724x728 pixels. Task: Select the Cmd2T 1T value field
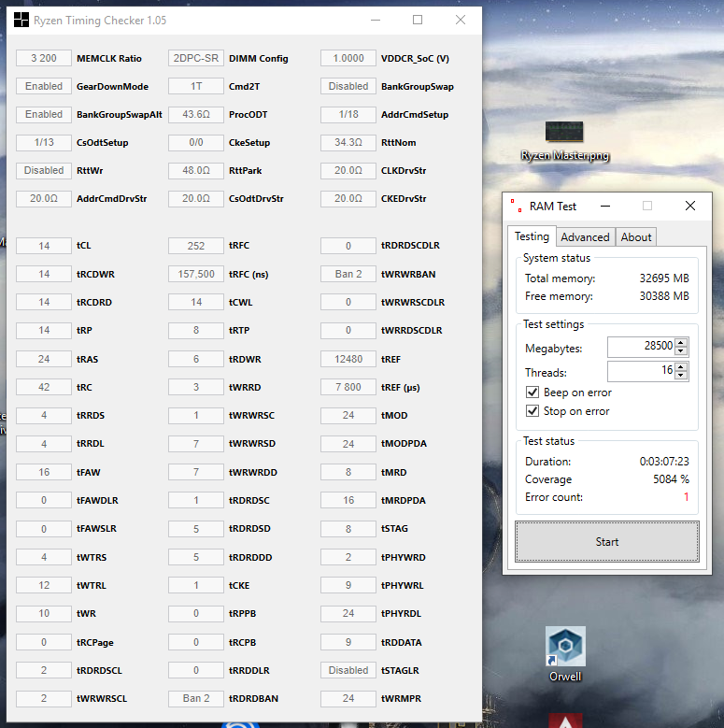tap(196, 86)
